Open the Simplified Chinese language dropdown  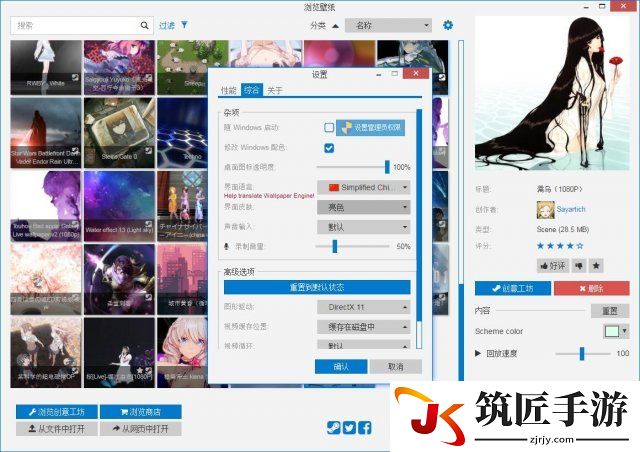tap(364, 187)
